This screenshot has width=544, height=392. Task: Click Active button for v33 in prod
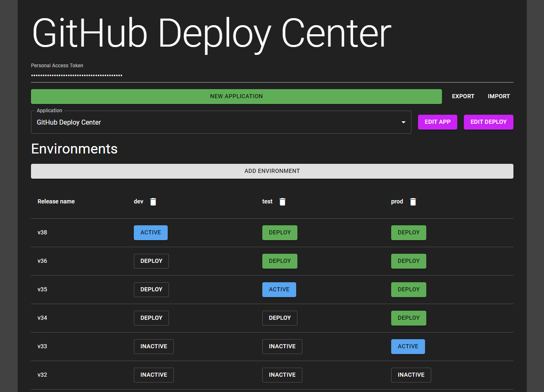(x=408, y=347)
